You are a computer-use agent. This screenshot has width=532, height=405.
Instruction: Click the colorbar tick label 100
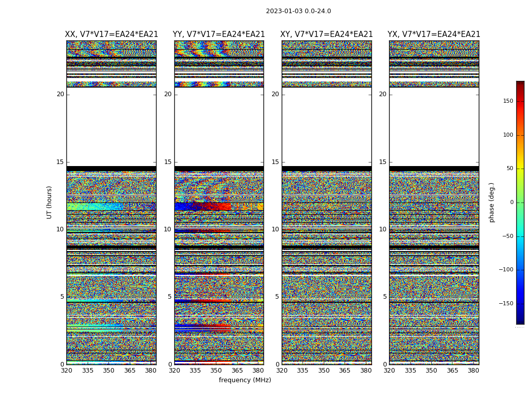(x=508, y=135)
